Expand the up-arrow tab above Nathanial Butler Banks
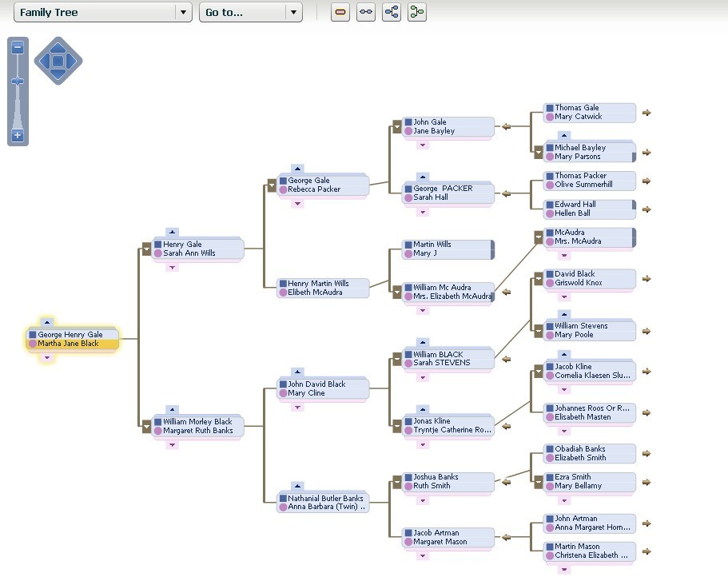This screenshot has width=728, height=581. click(297, 486)
